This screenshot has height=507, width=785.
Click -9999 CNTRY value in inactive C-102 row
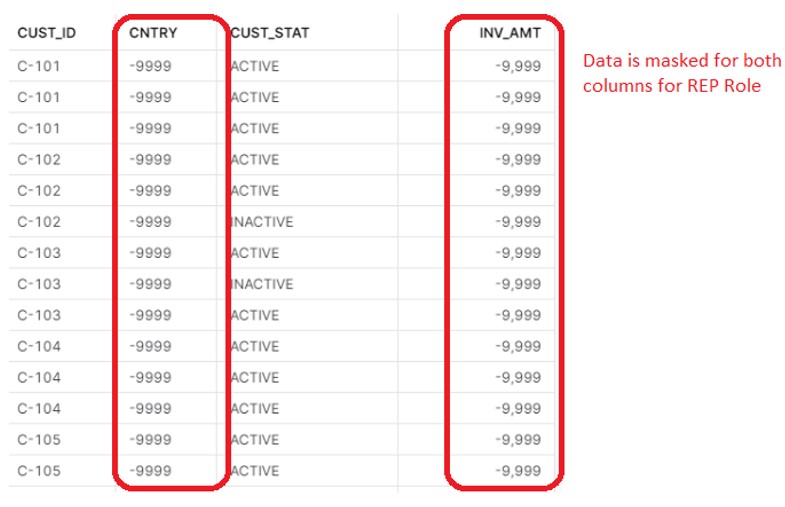pyautogui.click(x=150, y=222)
